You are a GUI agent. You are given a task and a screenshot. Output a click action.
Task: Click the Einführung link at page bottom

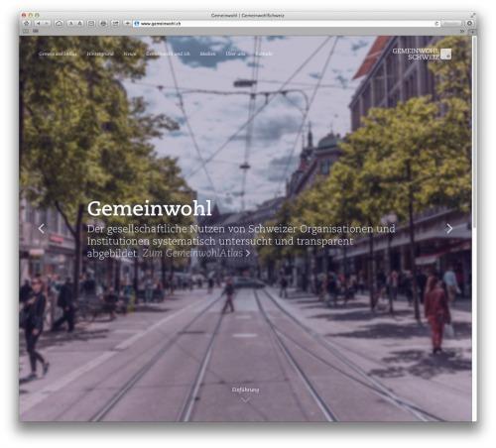[x=245, y=390]
